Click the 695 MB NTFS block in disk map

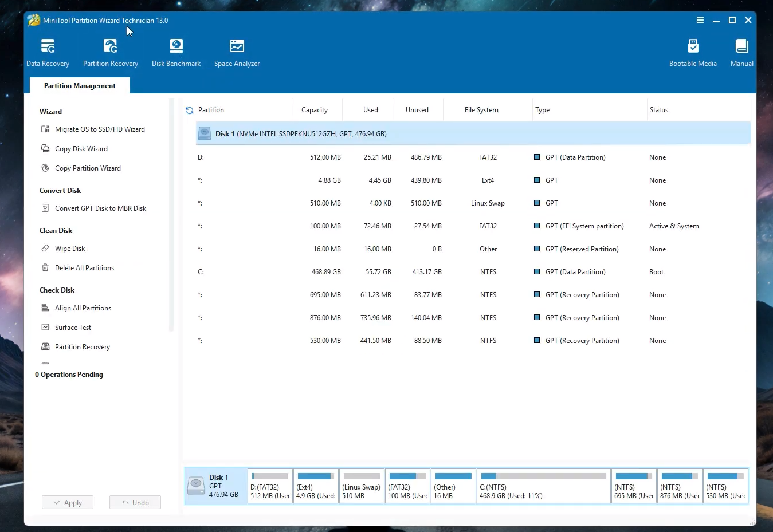[634, 486]
